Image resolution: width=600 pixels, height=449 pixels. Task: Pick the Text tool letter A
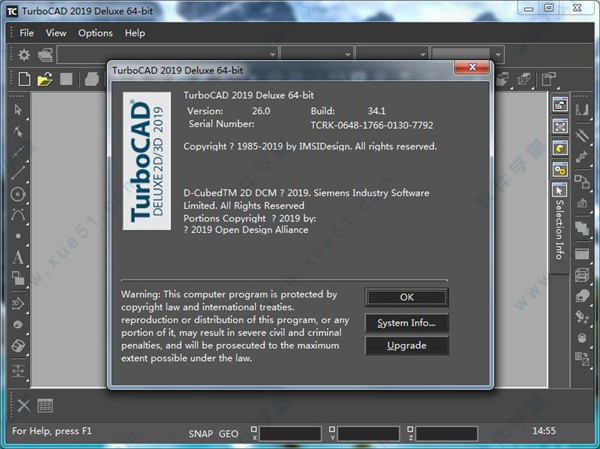(18, 257)
